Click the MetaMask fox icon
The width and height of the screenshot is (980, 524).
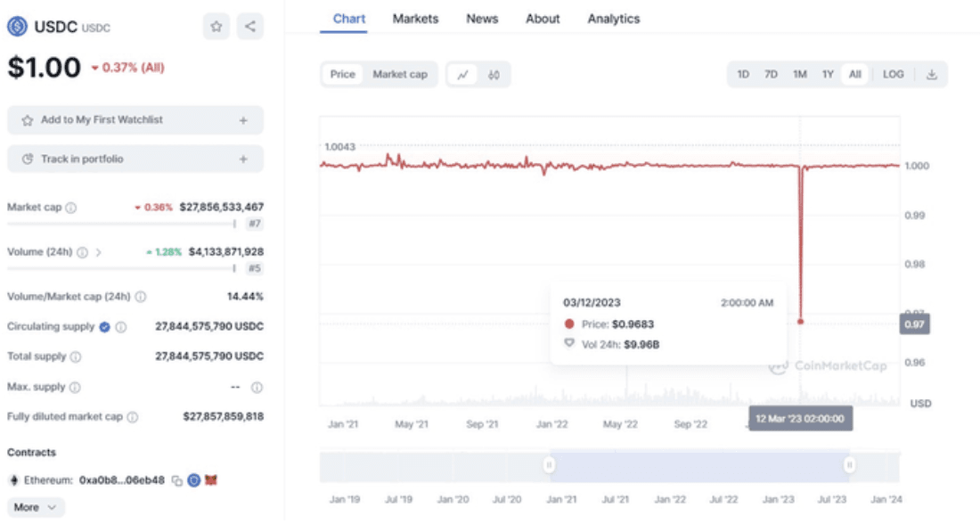pyautogui.click(x=211, y=480)
